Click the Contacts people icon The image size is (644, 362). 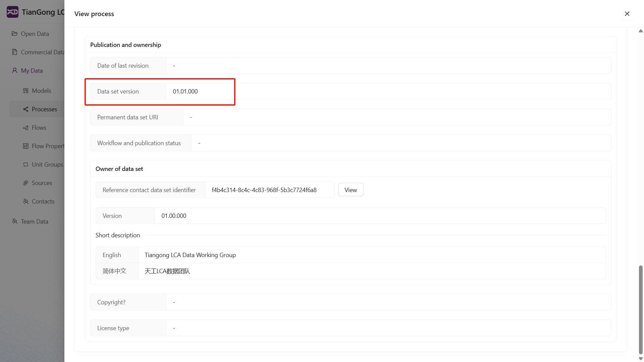pyautogui.click(x=25, y=201)
